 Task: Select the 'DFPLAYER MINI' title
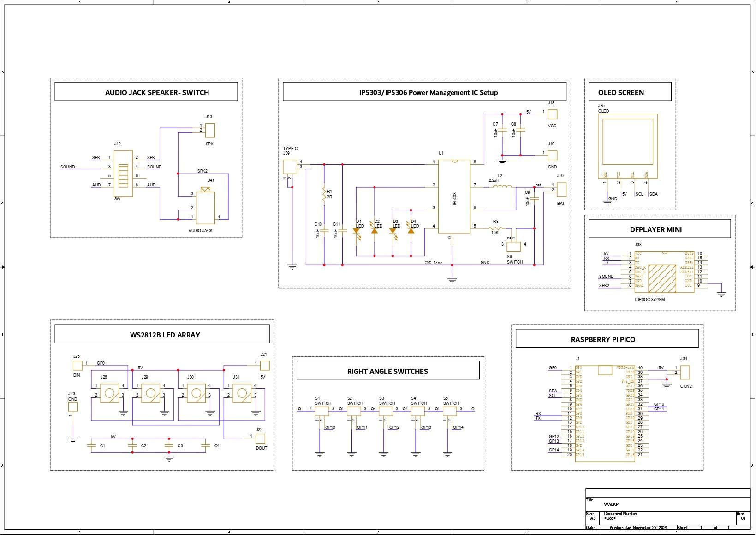click(655, 229)
